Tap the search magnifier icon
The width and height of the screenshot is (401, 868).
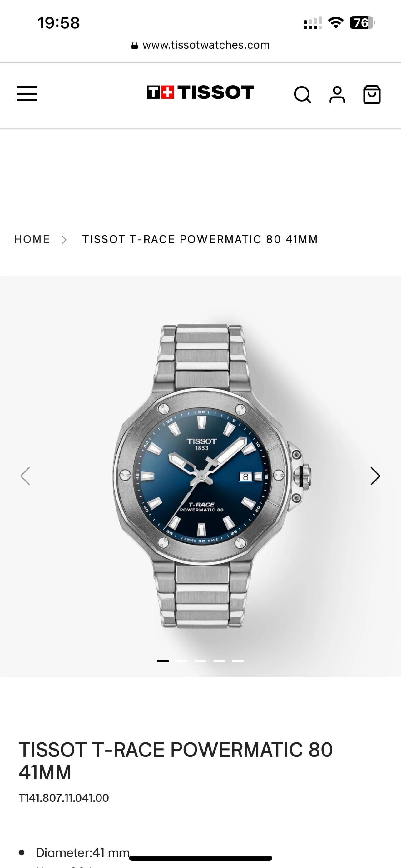[x=302, y=95]
